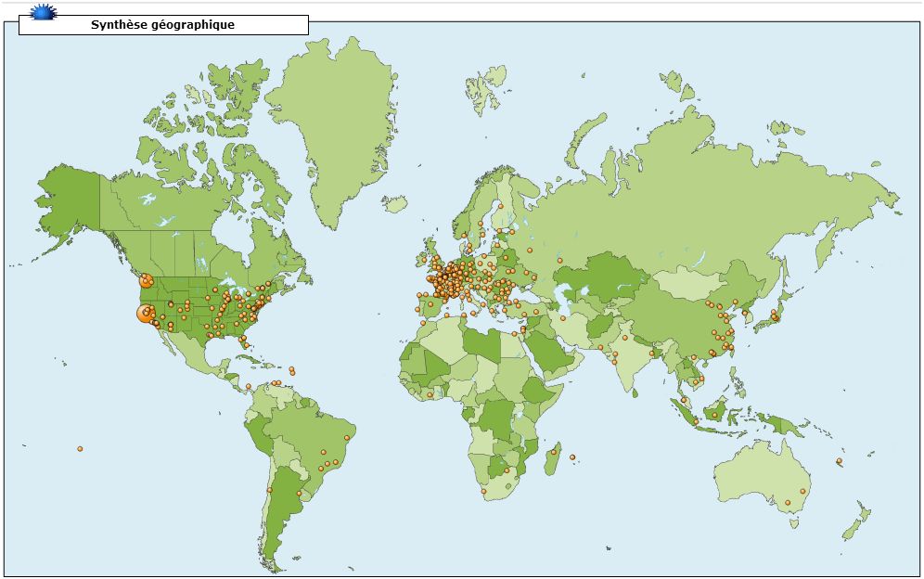The image size is (924, 579).
Task: Select the marker northeast of Australia in New Caledonia
Action: 840,460
